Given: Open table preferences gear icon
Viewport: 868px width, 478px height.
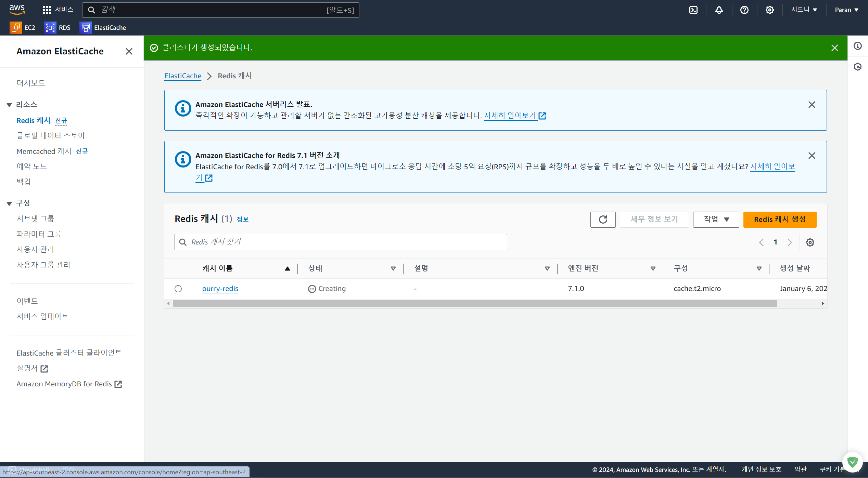Looking at the screenshot, I should (810, 242).
